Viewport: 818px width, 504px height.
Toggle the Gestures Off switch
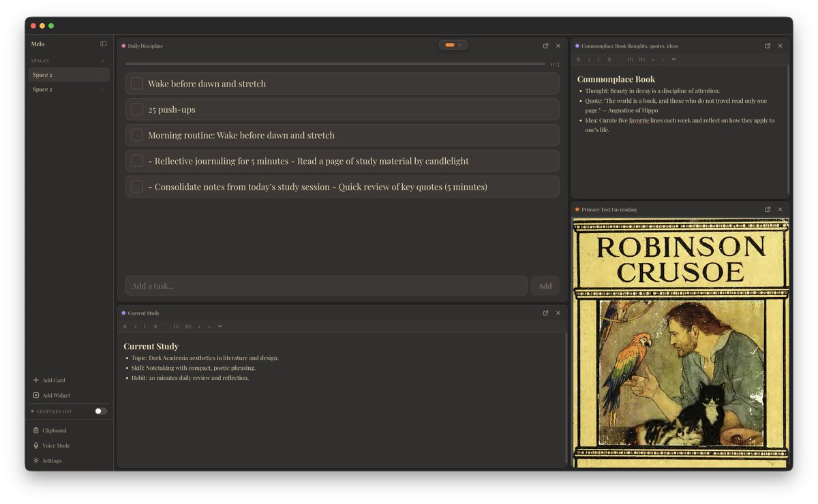(101, 411)
